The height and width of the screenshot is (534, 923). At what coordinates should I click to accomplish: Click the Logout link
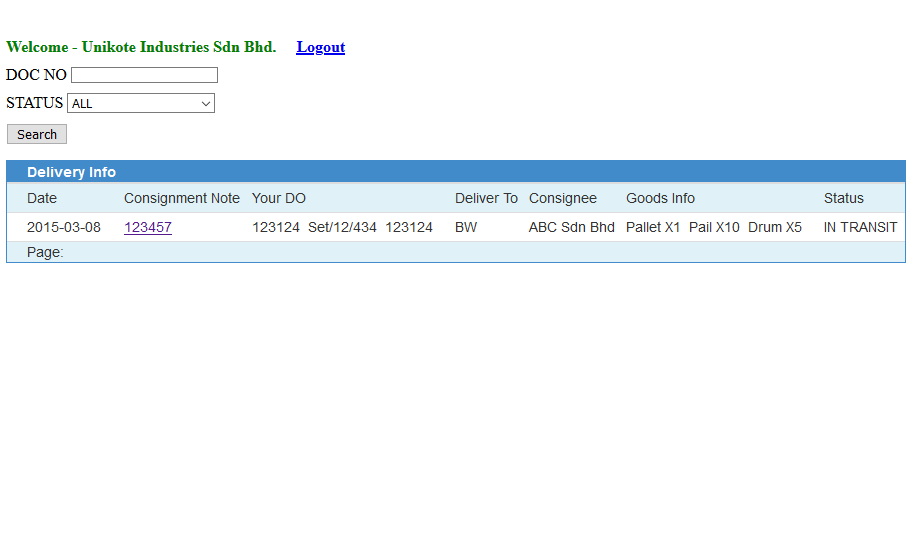click(x=320, y=47)
